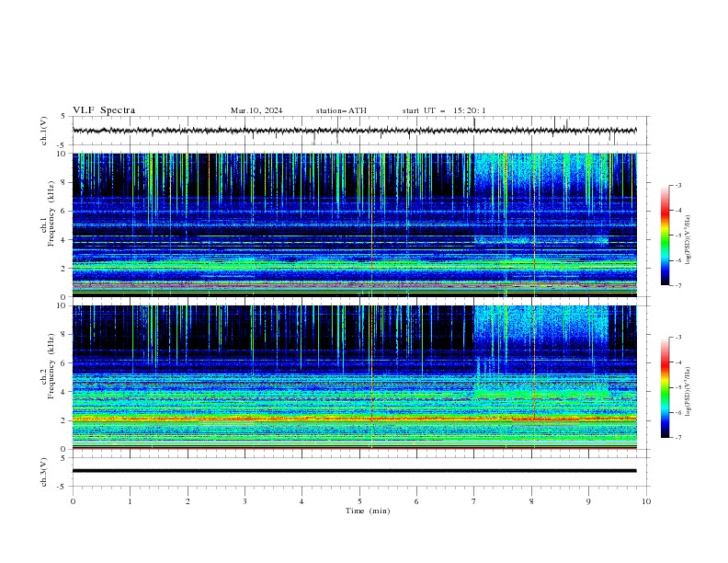Click time axis tick label "4"

[302, 501]
